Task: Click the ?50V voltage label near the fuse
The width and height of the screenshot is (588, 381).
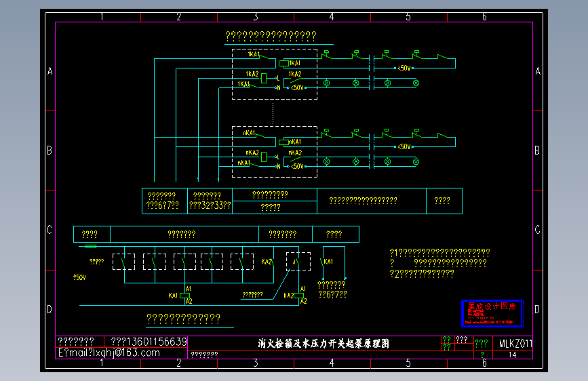Action: coord(79,277)
